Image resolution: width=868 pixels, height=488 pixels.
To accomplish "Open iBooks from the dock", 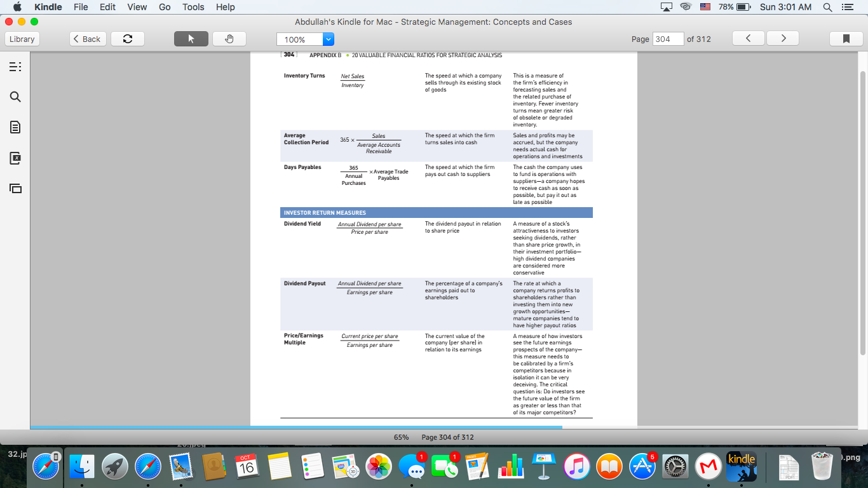I will (610, 467).
